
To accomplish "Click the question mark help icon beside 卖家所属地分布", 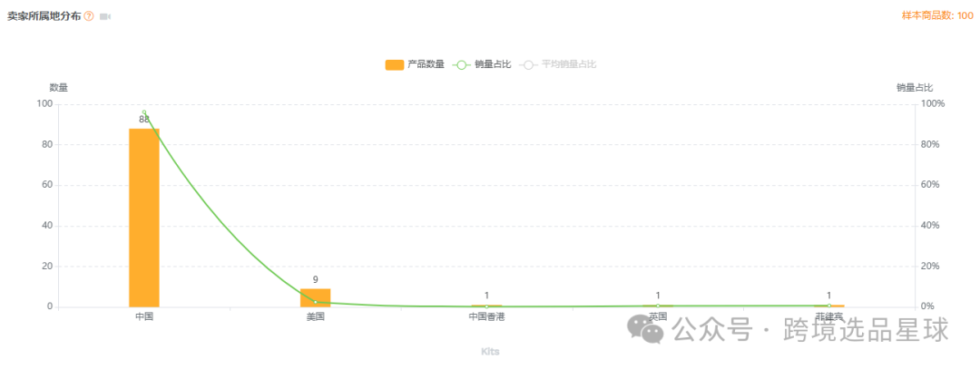I will (x=89, y=17).
